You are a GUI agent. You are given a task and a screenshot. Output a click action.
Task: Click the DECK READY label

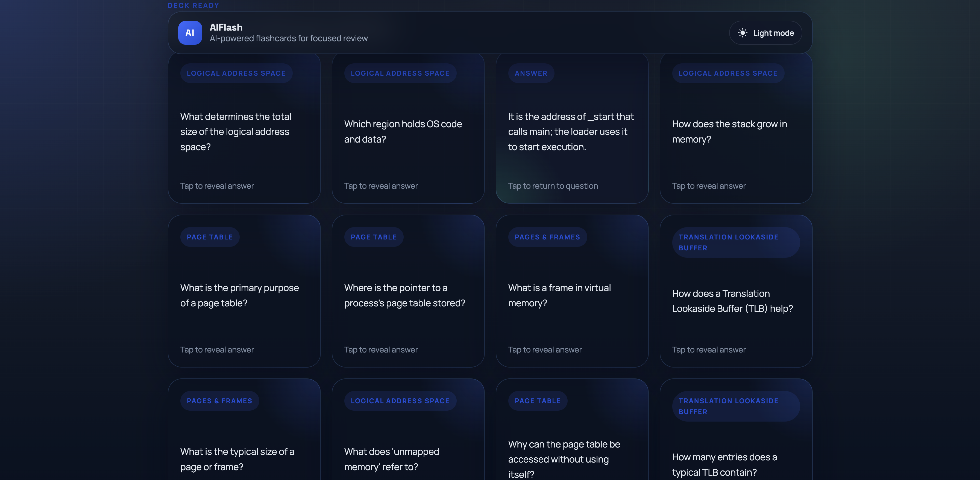coord(193,5)
